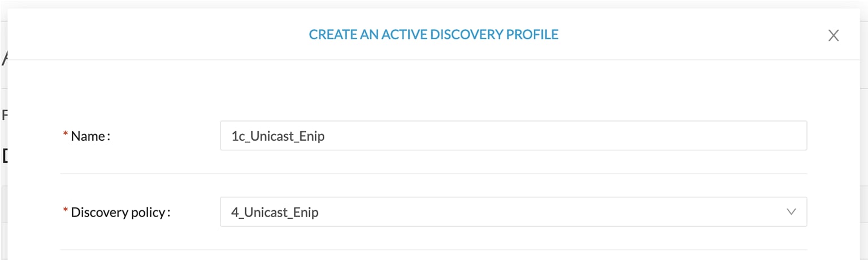Screen dimensions: 868x260
Task: Click the dialog title Create An Active Discovery Profile
Action: click(433, 34)
